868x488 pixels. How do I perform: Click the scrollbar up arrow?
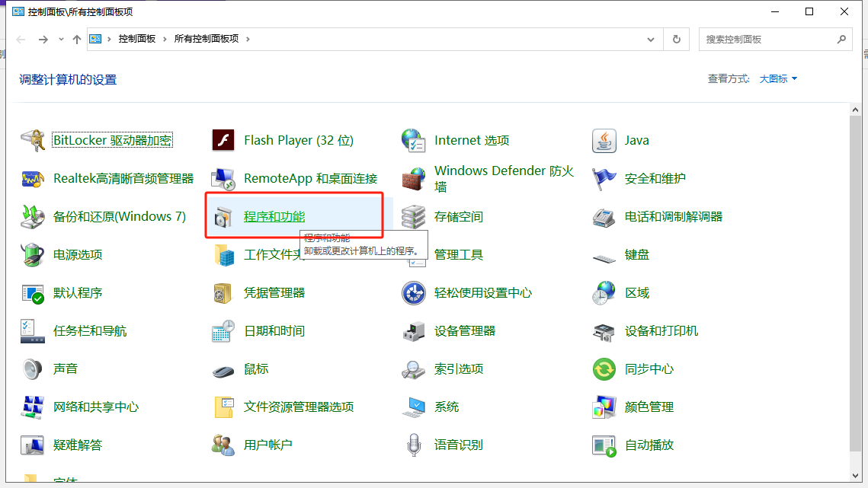(855, 110)
